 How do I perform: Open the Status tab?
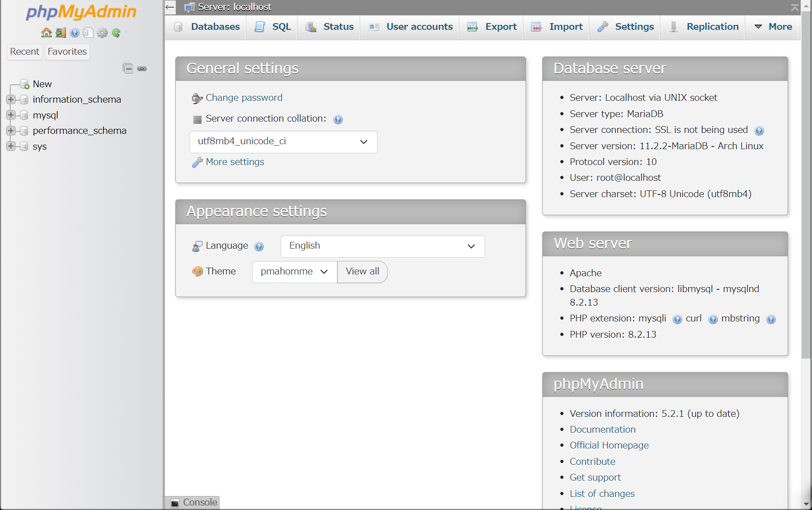click(x=329, y=27)
